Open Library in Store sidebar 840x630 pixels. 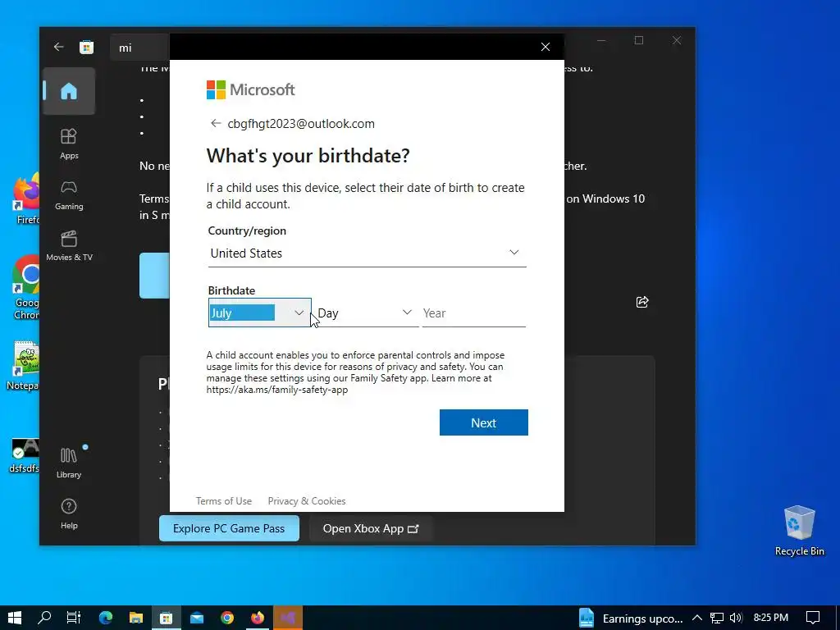tap(69, 463)
